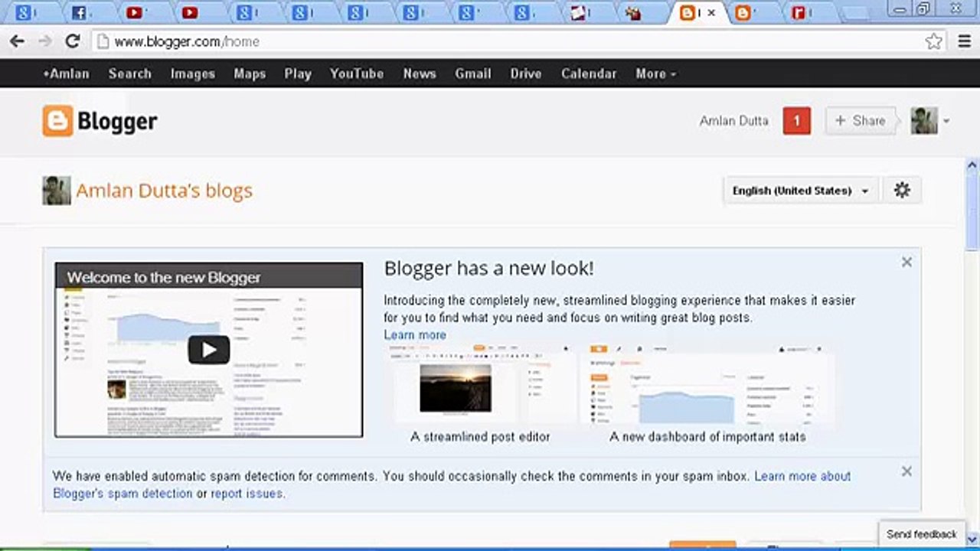Click the profile photo beside Amlan Dutta's blogs
Screen dimensions: 980x551
[x=57, y=191]
